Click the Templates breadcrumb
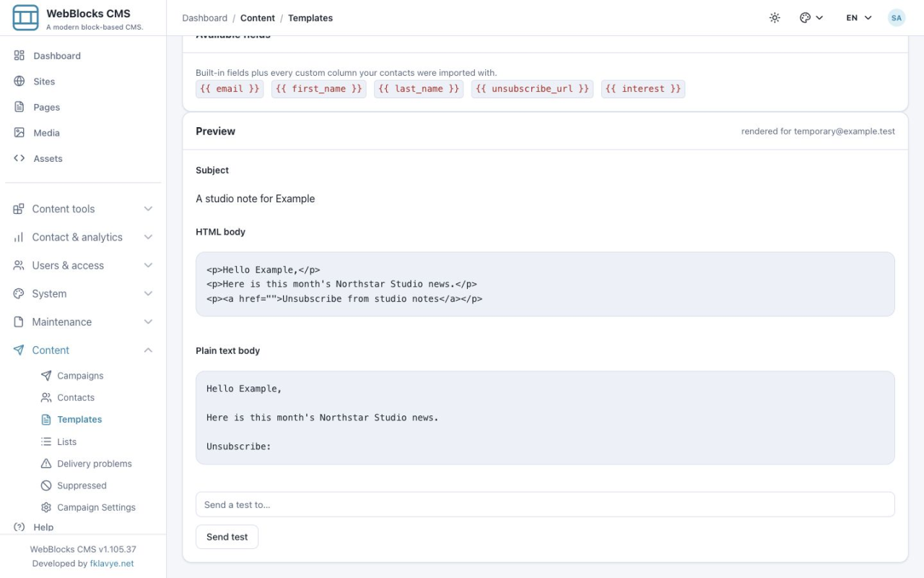The image size is (924, 578). point(310,18)
